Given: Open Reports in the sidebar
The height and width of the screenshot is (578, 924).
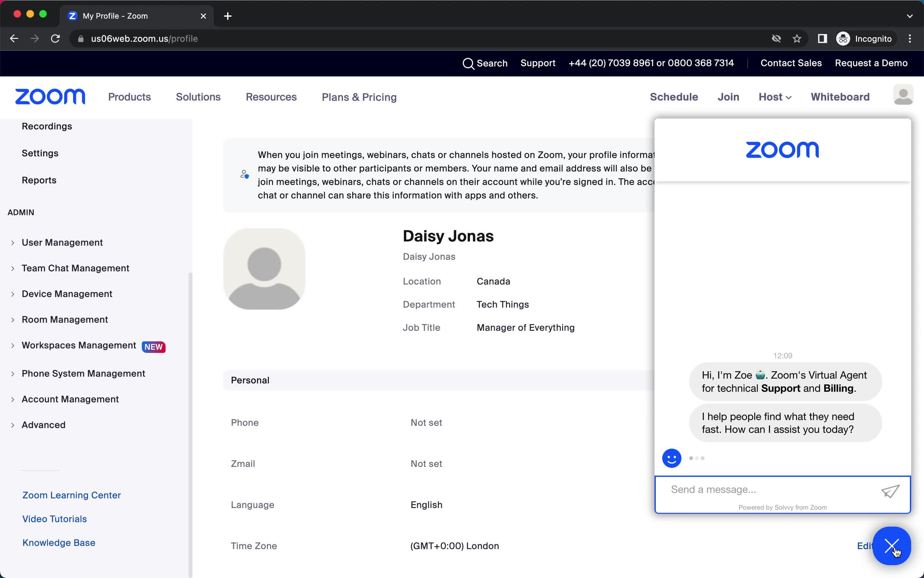Looking at the screenshot, I should [x=39, y=180].
